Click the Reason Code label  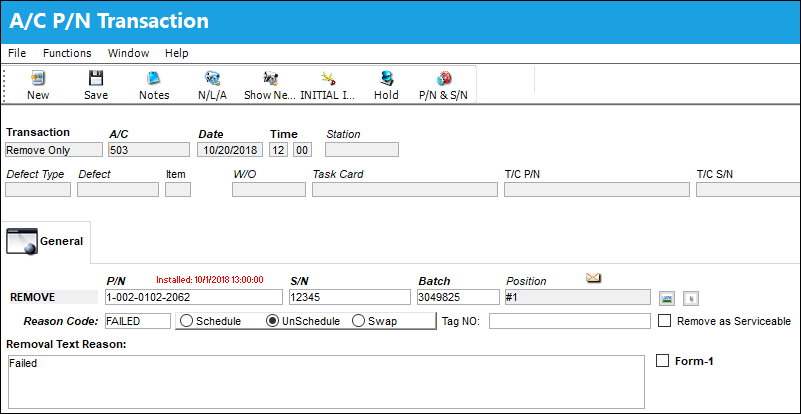(x=60, y=321)
